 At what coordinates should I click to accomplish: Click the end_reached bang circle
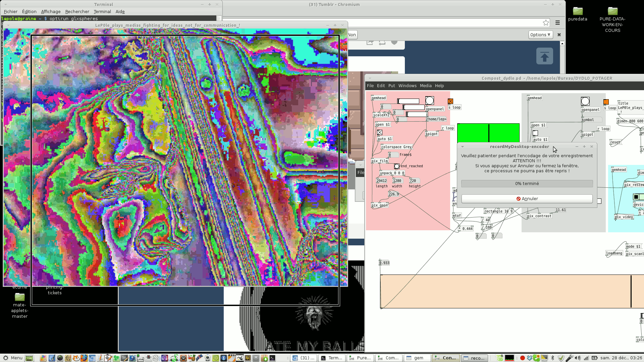(x=397, y=166)
